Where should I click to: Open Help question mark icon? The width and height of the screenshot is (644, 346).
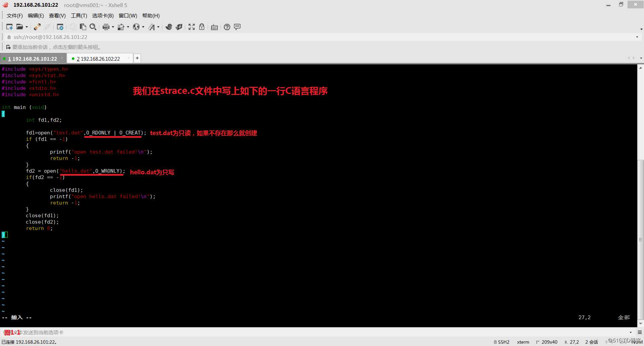pos(227,27)
